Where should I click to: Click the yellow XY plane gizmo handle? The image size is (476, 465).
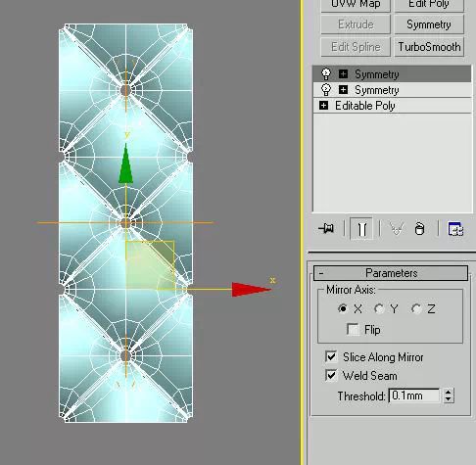(x=150, y=265)
